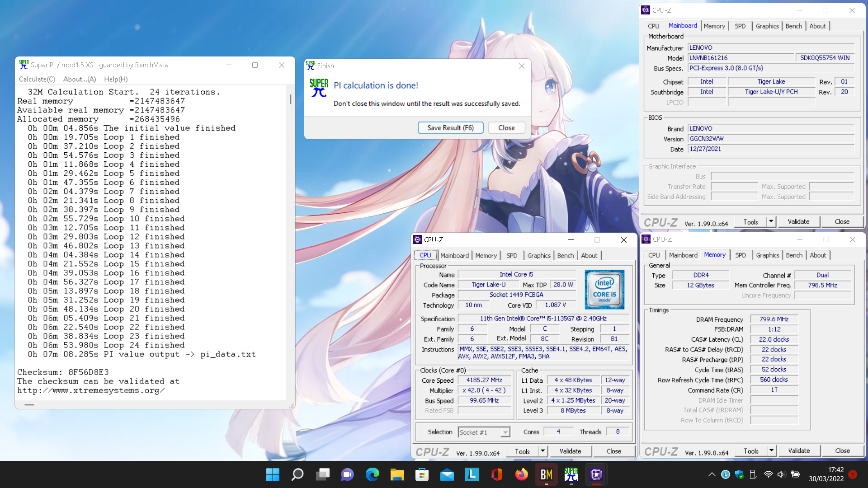Click CPU-Z icon in Mainboard window title
This screenshot has height=488, width=868.
(x=646, y=10)
